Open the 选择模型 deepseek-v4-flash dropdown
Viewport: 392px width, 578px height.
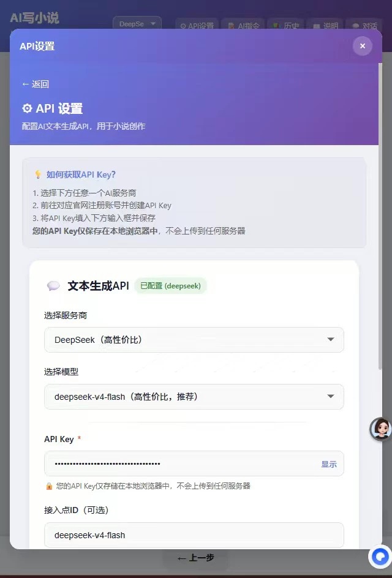pyautogui.click(x=194, y=397)
